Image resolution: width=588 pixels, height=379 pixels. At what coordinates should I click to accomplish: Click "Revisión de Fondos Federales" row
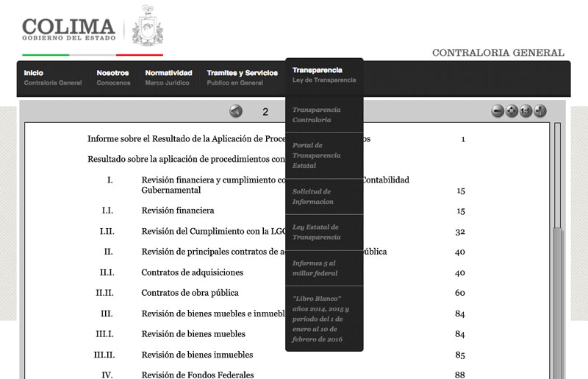click(x=197, y=375)
